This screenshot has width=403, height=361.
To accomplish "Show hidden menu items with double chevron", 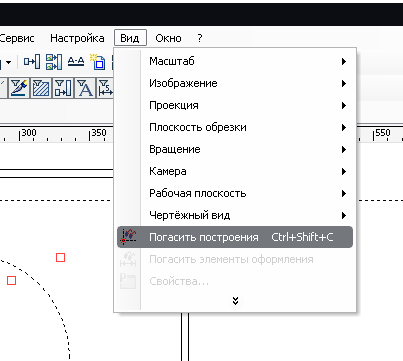I will coord(235,301).
